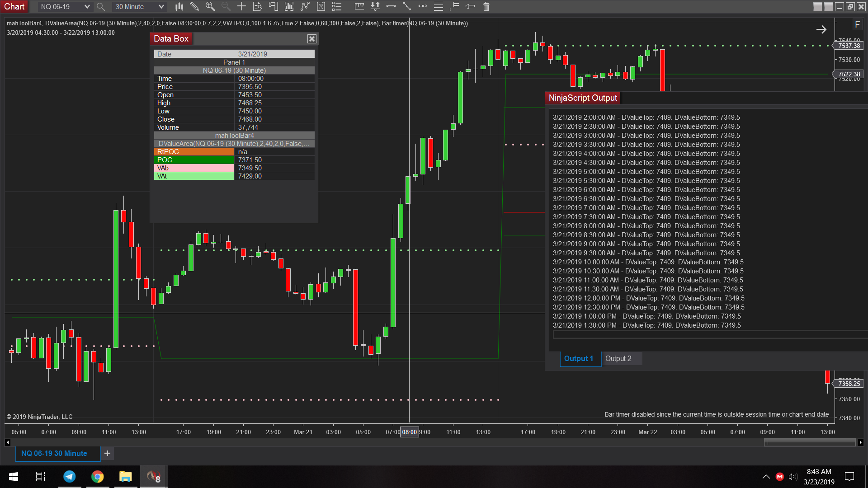
Task: Click the NQ 06-19 30 Minute chart tab
Action: pyautogui.click(x=54, y=453)
